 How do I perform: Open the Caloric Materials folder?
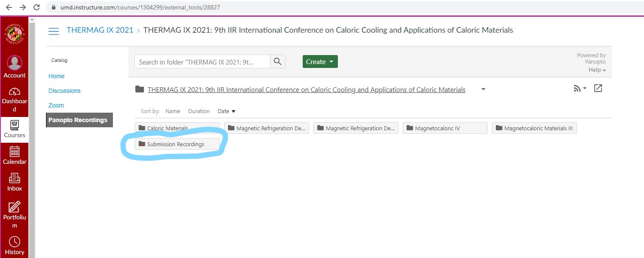click(x=177, y=128)
